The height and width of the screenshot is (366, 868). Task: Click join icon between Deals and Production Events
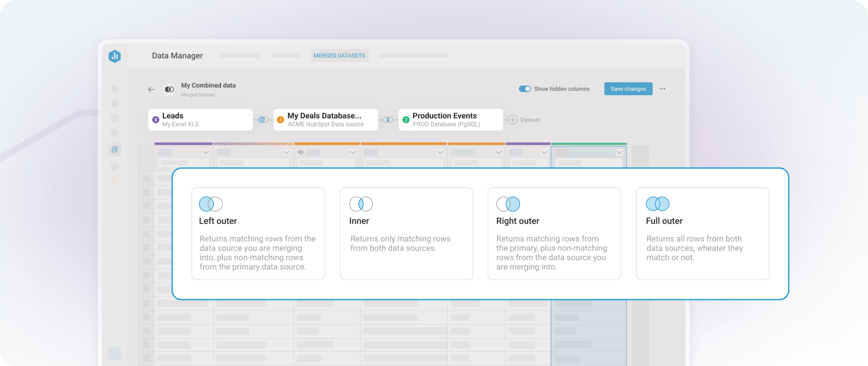coord(388,120)
